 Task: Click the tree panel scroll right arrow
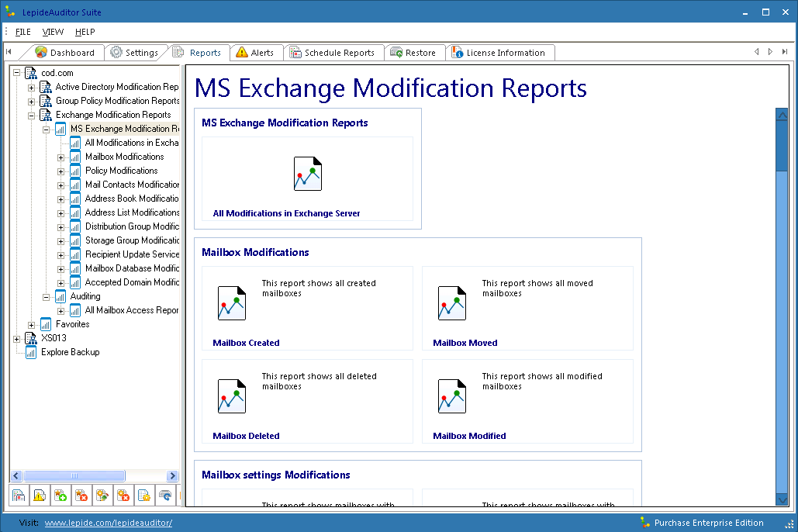point(172,476)
